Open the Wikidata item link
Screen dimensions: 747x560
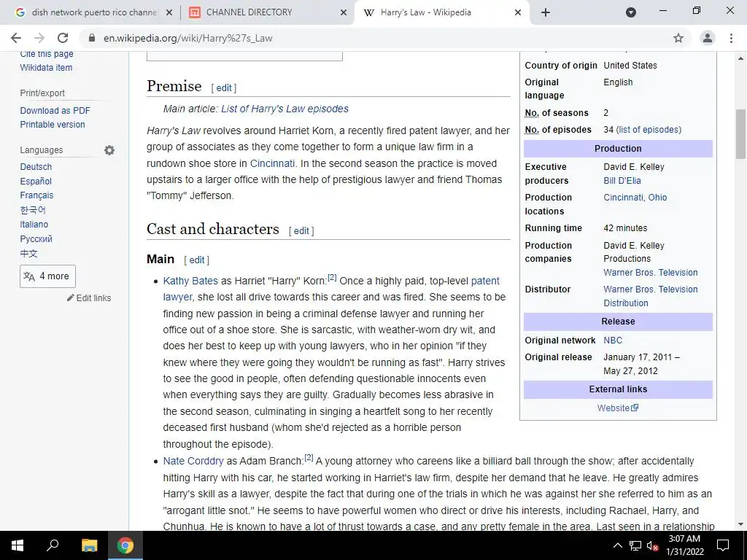[46, 68]
